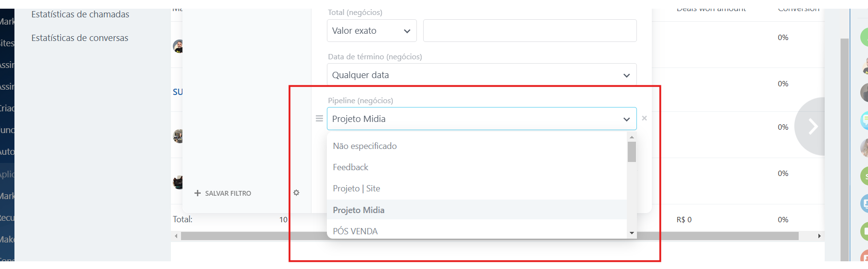Screen dimensions: 868x269
Task: Click the SALVAR FILTRO button
Action: point(223,193)
